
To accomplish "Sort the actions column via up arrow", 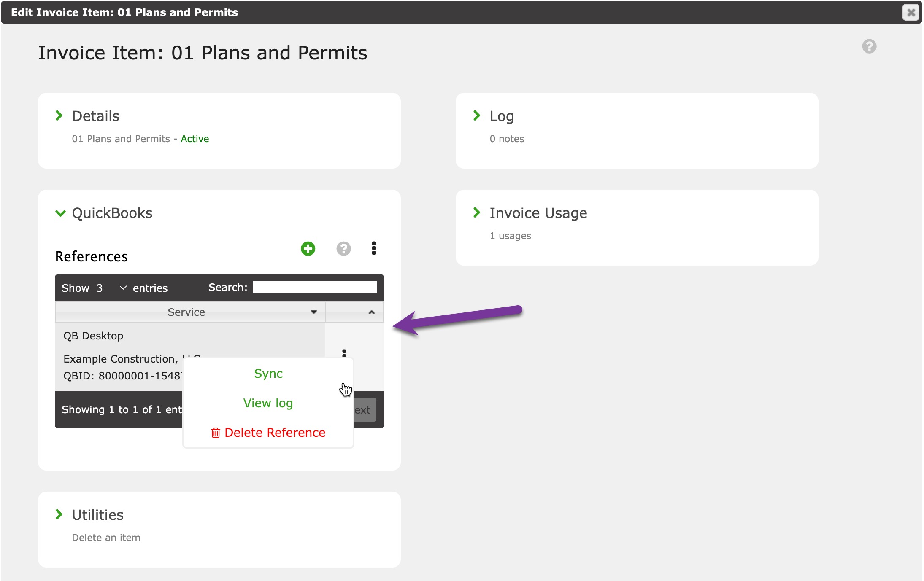I will click(x=371, y=312).
